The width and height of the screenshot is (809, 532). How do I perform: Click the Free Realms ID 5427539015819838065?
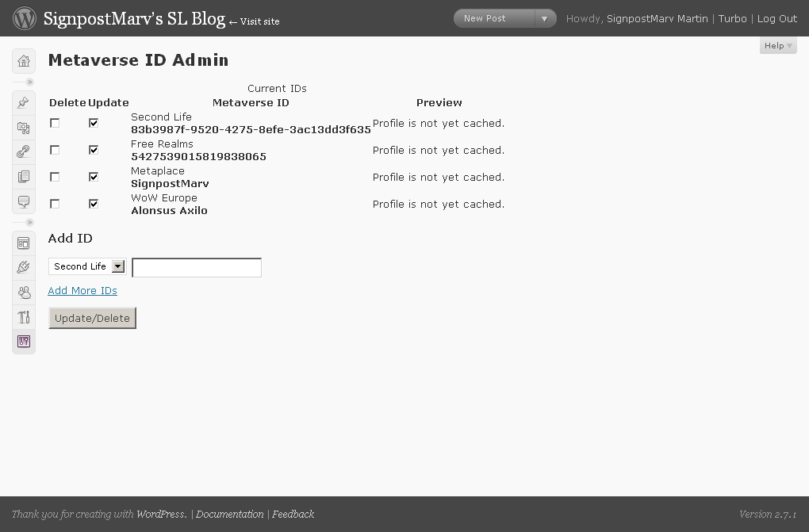pyautogui.click(x=198, y=156)
